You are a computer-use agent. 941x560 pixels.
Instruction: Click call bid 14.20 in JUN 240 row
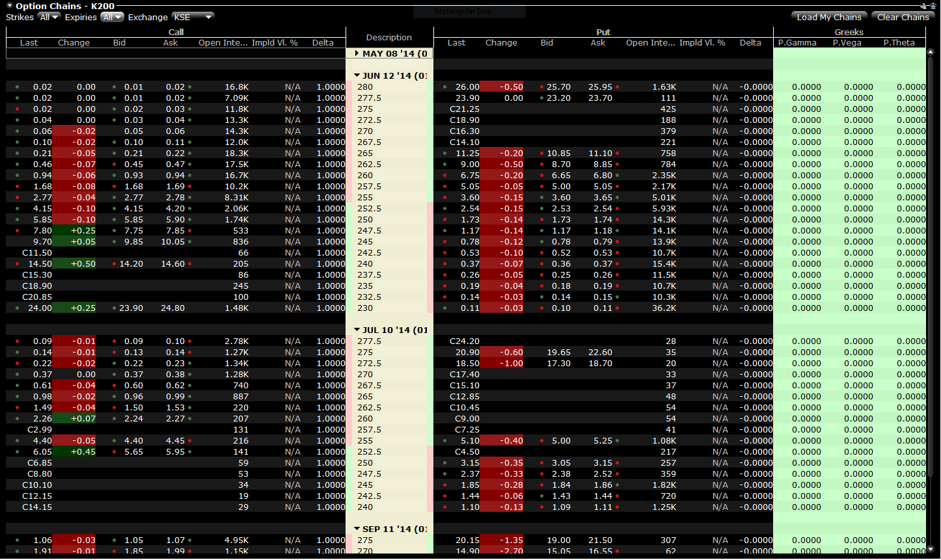coord(131,264)
